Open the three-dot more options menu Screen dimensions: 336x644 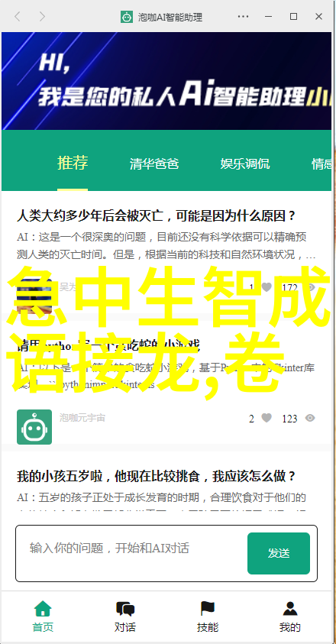click(243, 17)
